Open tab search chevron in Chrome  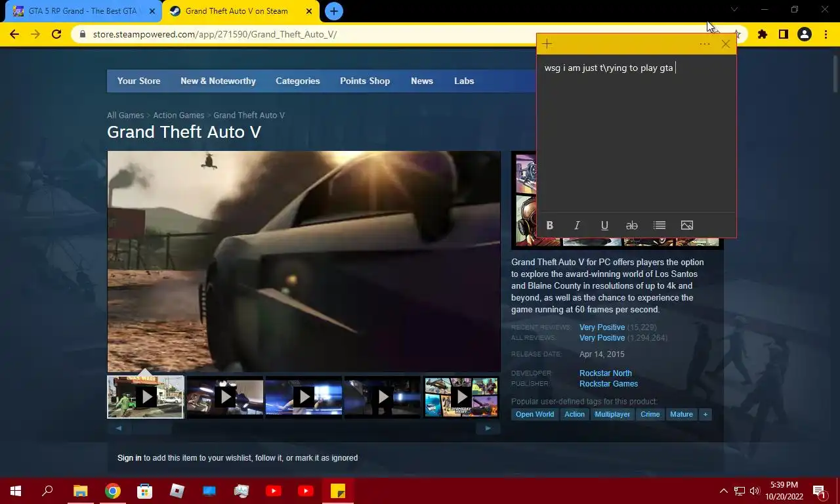[734, 10]
